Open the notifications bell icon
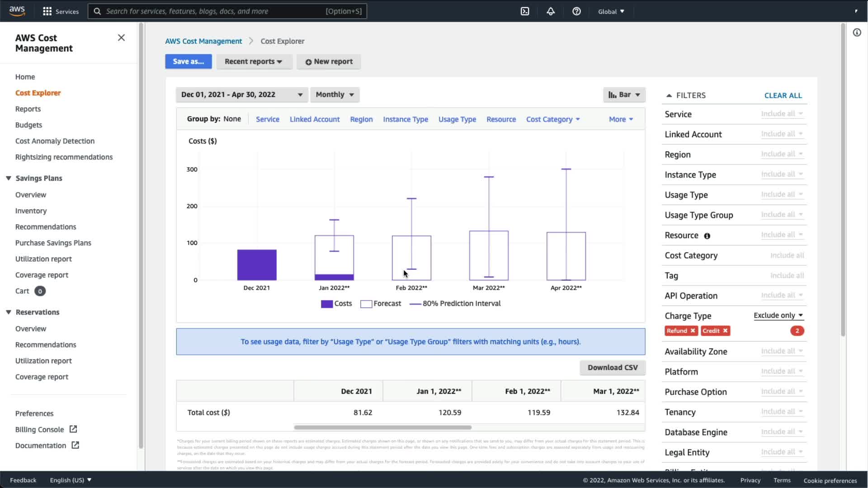Image resolution: width=868 pixels, height=488 pixels. 551,11
